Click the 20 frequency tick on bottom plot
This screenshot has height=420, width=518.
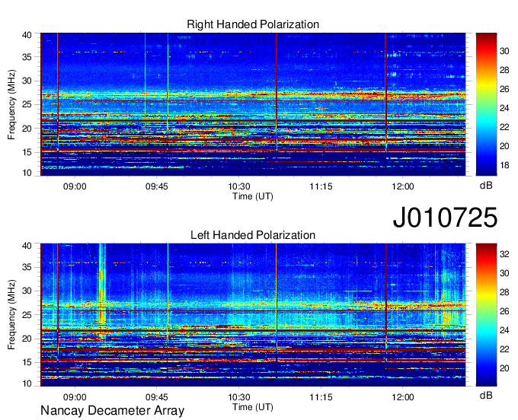(x=27, y=339)
